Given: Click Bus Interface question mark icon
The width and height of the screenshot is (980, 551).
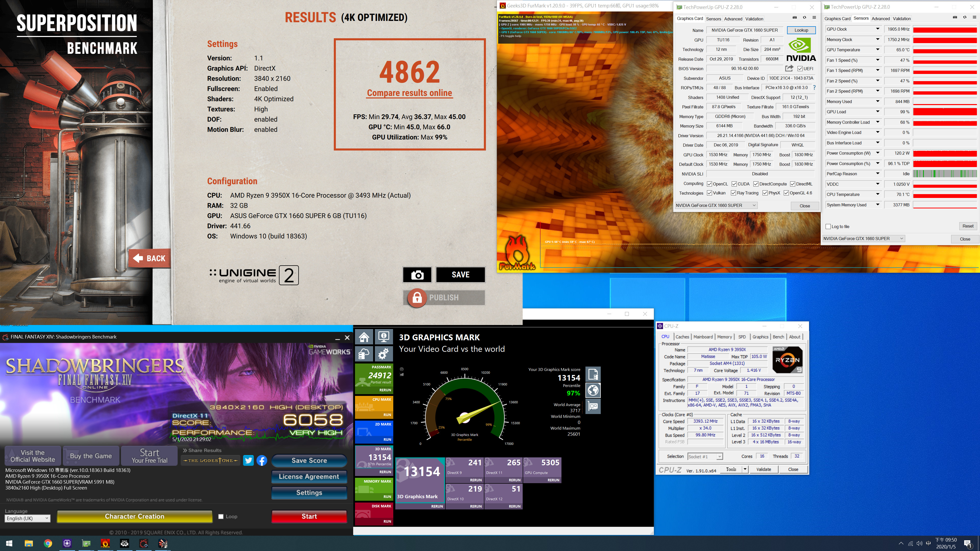Looking at the screenshot, I should (814, 87).
